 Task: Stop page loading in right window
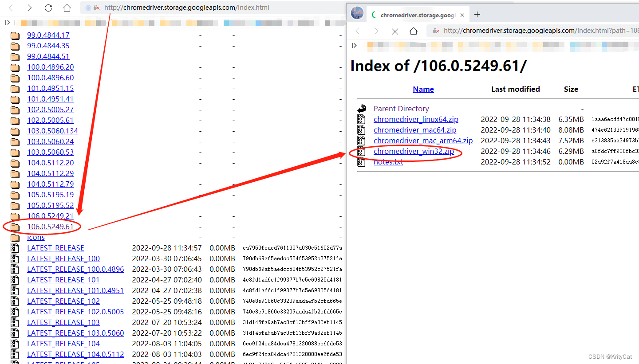pyautogui.click(x=395, y=31)
